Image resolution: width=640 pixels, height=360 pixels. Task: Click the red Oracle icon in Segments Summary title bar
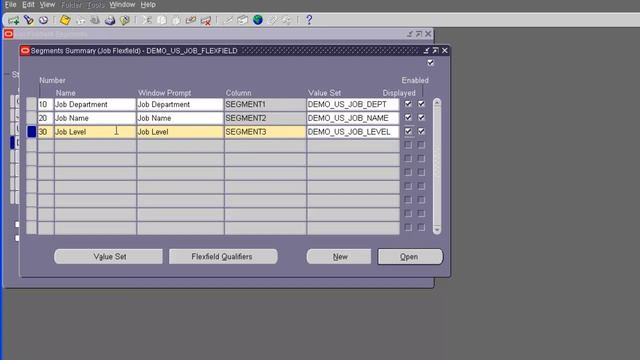coord(25,51)
